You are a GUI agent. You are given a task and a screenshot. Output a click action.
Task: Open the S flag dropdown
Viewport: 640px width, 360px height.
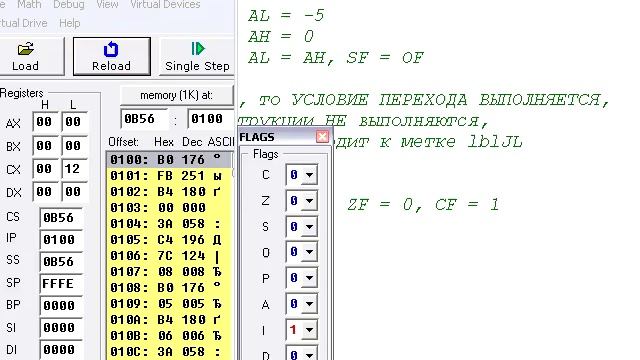pos(309,227)
